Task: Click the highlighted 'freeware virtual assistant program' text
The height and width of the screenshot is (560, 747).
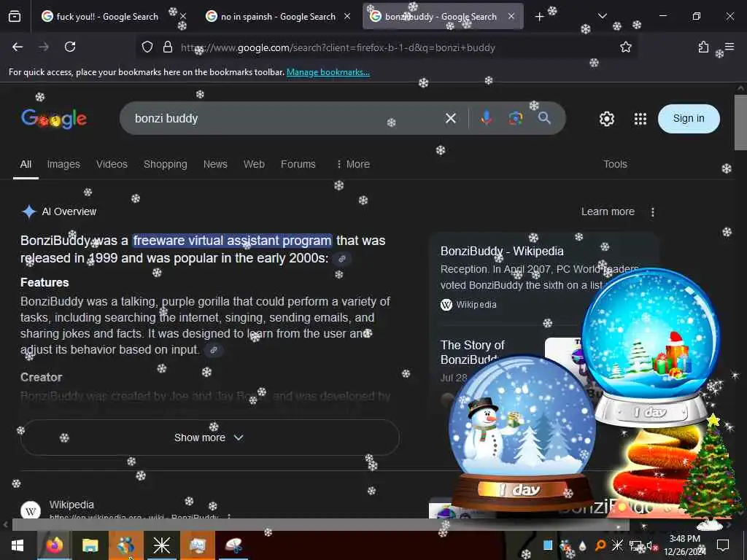Action: pyautogui.click(x=232, y=241)
